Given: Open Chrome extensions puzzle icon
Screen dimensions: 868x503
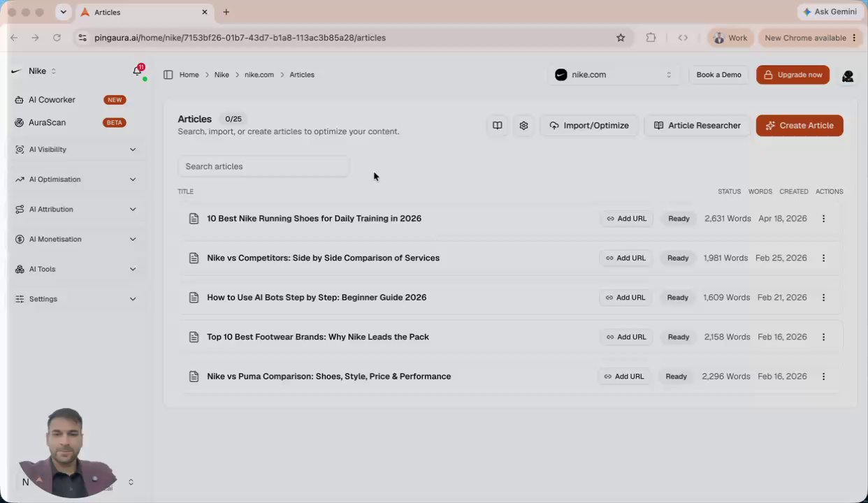Looking at the screenshot, I should [651, 38].
